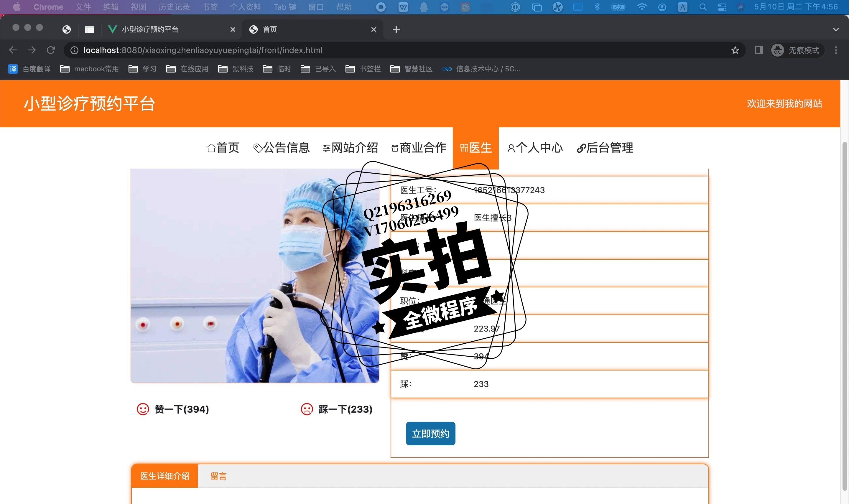Screen dimensions: 849x504
Task: Click the smiley 赞一下 icon
Action: pos(143,409)
